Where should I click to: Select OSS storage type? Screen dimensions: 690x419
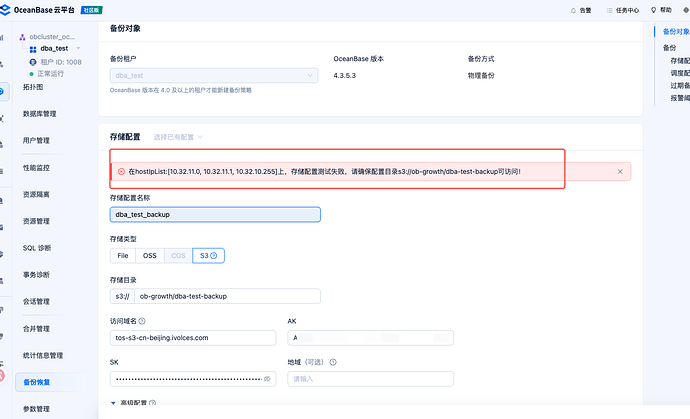(150, 256)
